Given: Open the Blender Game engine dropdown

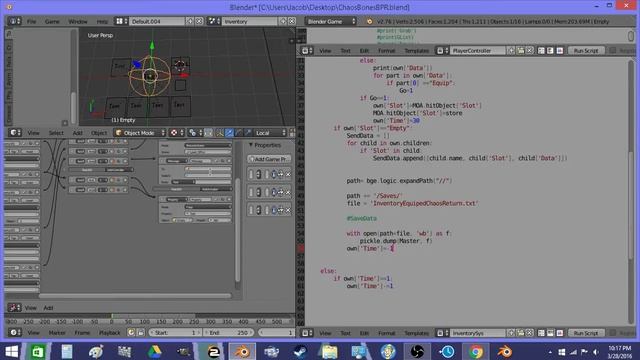Looking at the screenshot, I should tap(331, 21).
